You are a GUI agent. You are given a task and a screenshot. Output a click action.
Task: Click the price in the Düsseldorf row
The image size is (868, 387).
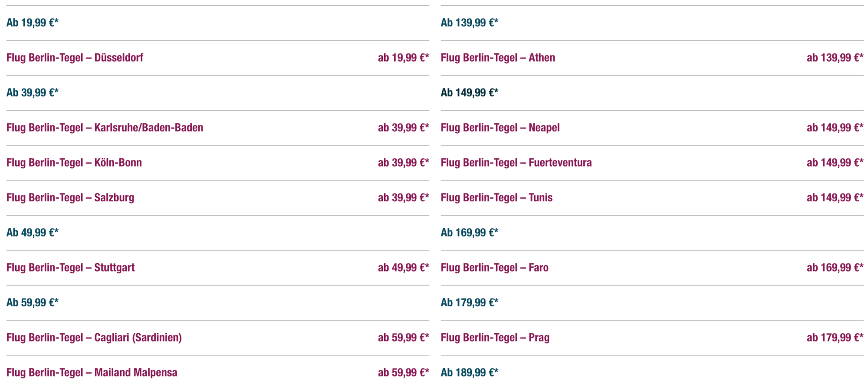point(403,58)
